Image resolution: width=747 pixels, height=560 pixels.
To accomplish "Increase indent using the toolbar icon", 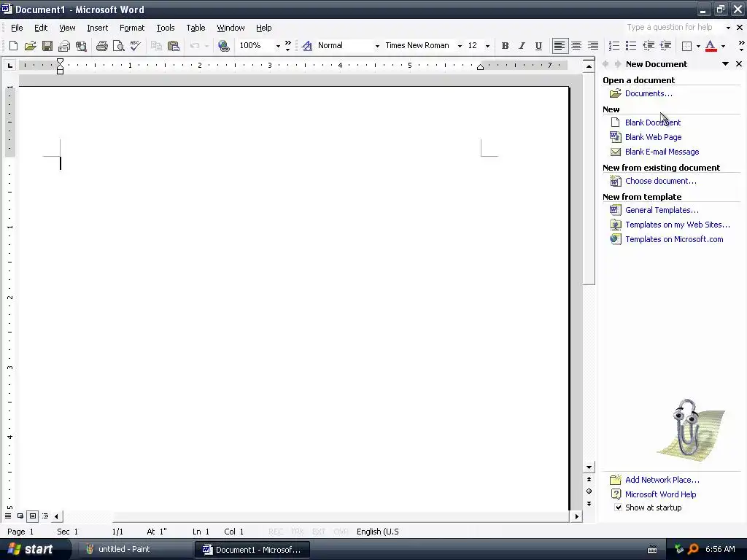I will tap(665, 46).
